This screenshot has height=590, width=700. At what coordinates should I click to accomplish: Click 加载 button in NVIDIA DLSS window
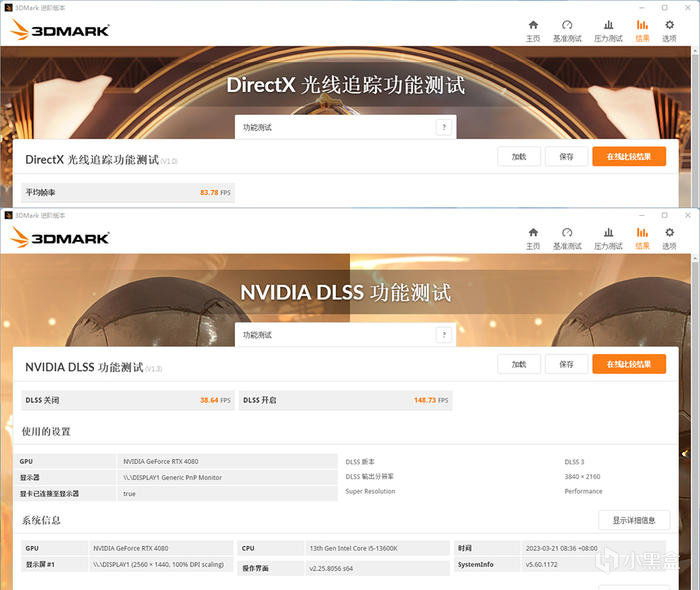pos(519,364)
